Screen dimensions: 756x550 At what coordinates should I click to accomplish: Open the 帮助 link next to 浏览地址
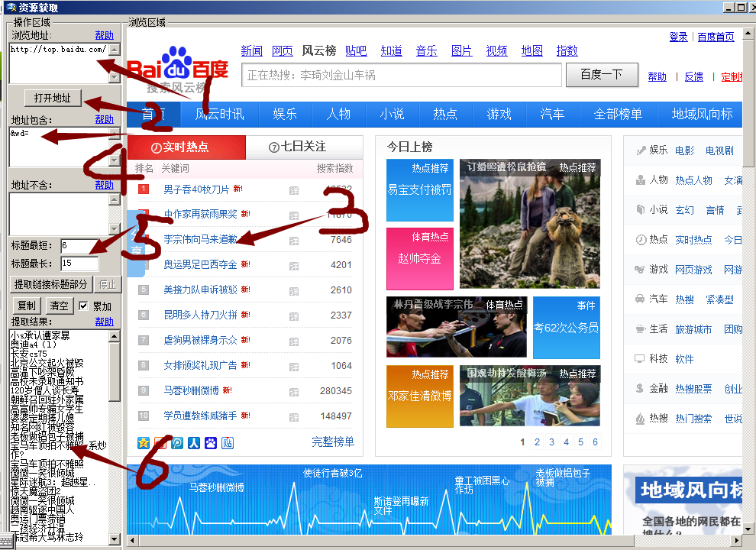click(104, 35)
